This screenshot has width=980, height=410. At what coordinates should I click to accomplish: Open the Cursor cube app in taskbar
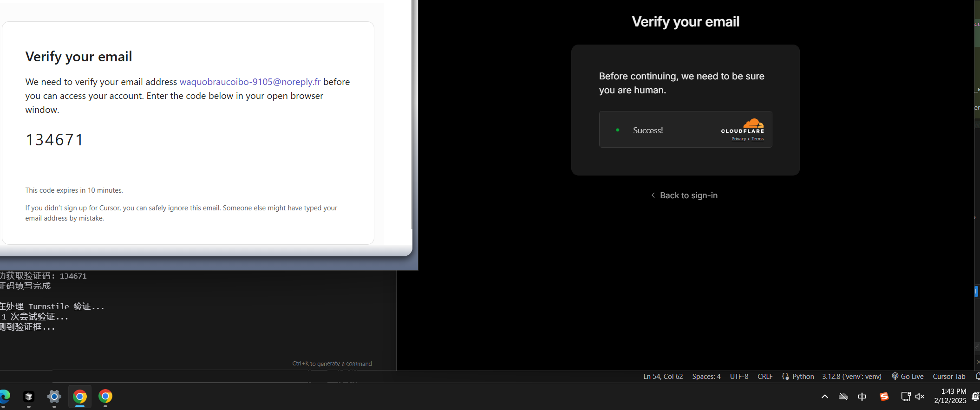29,397
